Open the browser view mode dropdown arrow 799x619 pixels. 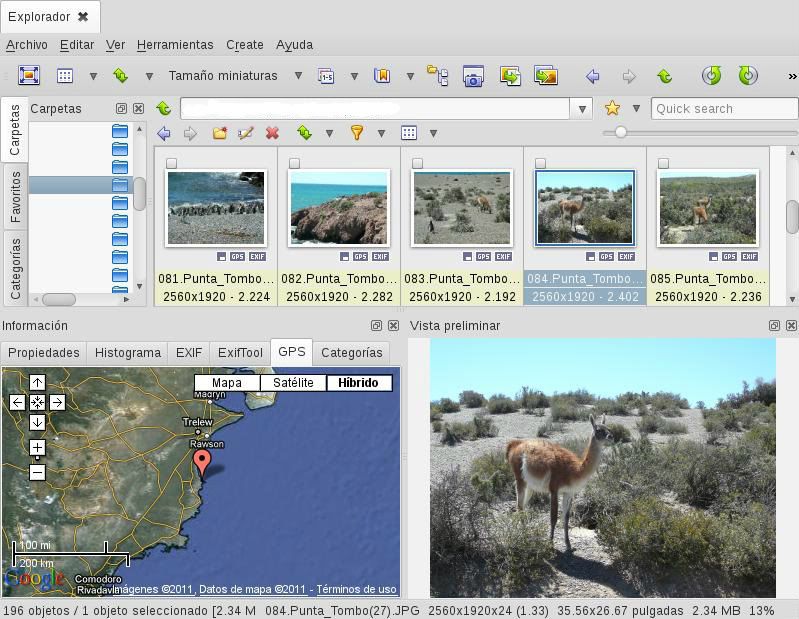click(x=433, y=134)
